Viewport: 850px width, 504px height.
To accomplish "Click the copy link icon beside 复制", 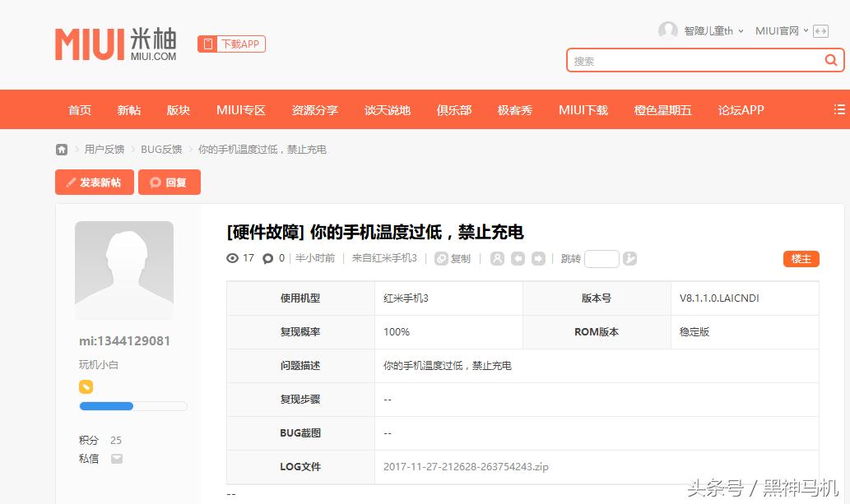I will (440, 258).
